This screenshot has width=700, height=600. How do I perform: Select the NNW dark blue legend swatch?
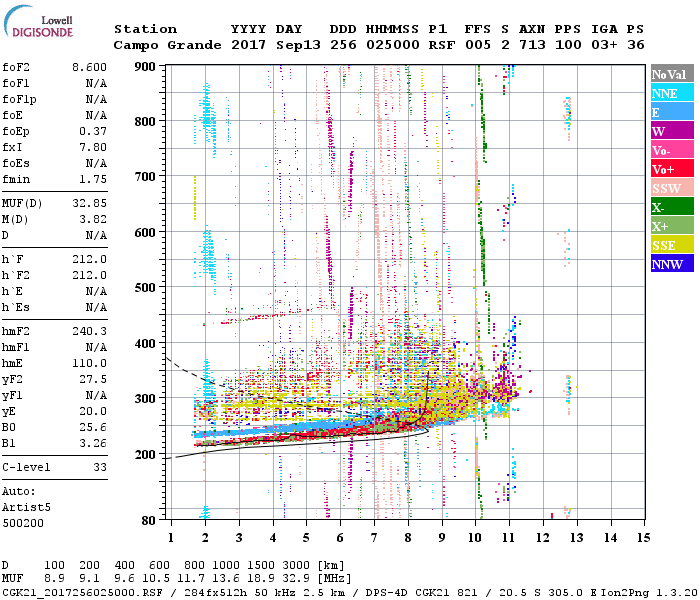pyautogui.click(x=672, y=263)
